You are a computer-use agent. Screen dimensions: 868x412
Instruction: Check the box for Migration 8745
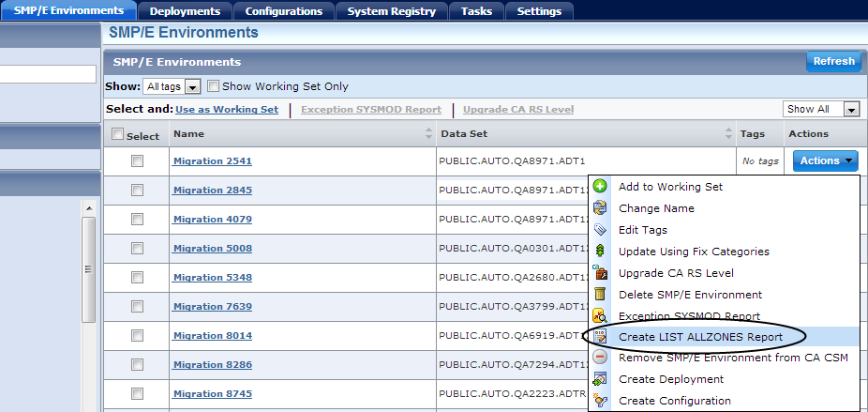click(x=137, y=394)
